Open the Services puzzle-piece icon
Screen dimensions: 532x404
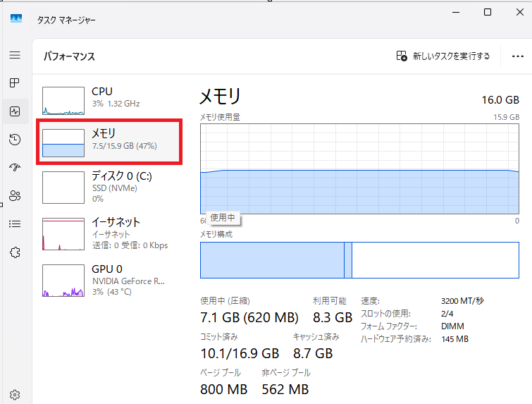pyautogui.click(x=15, y=252)
